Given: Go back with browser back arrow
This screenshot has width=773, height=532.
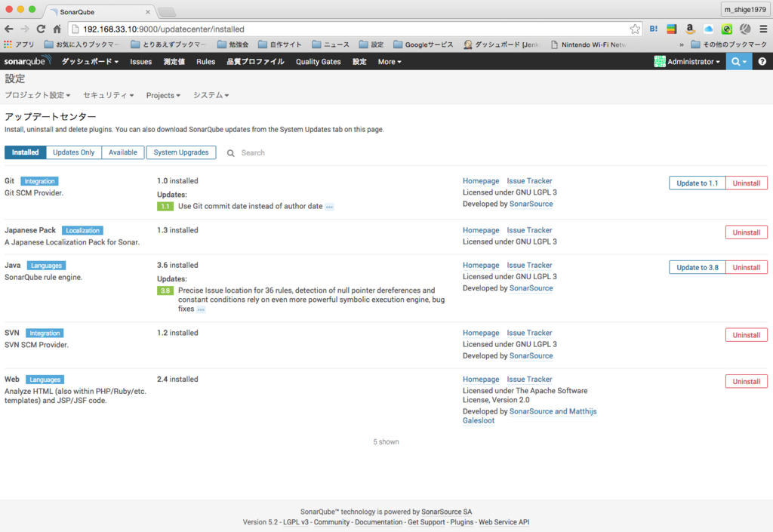Looking at the screenshot, I should (9, 29).
